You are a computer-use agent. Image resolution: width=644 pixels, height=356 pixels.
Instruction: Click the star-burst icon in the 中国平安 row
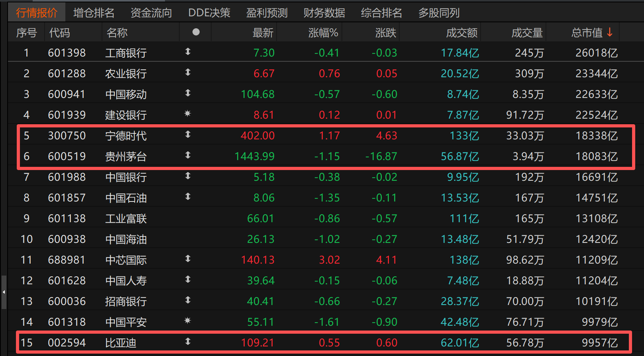188,321
